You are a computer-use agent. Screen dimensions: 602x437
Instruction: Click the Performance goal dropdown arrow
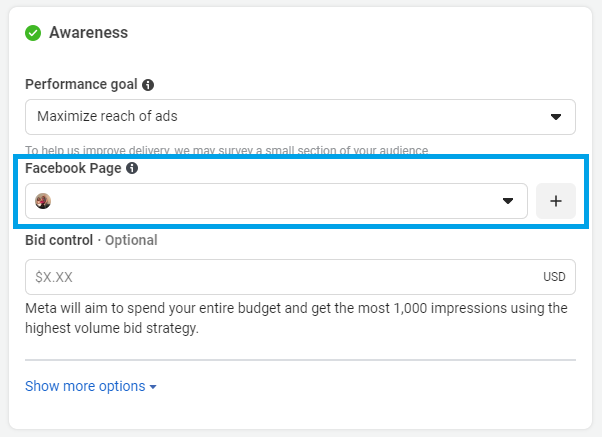pos(556,117)
